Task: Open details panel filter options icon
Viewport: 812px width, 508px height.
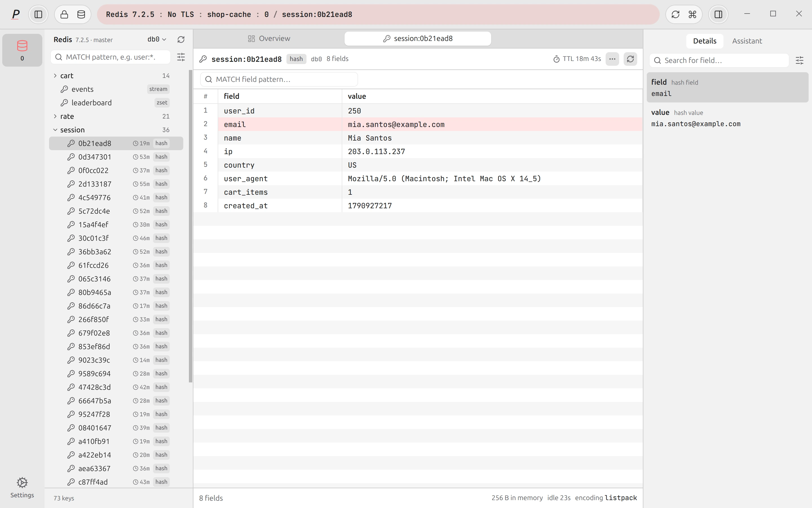Action: pos(800,60)
